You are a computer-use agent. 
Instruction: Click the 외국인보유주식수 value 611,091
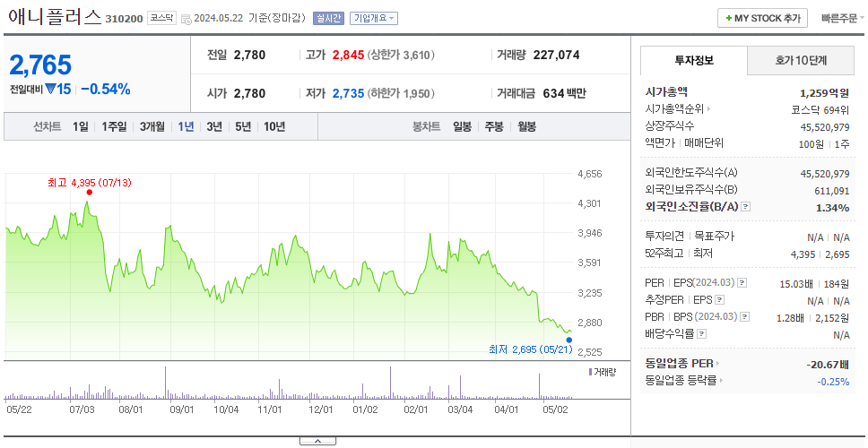(829, 192)
